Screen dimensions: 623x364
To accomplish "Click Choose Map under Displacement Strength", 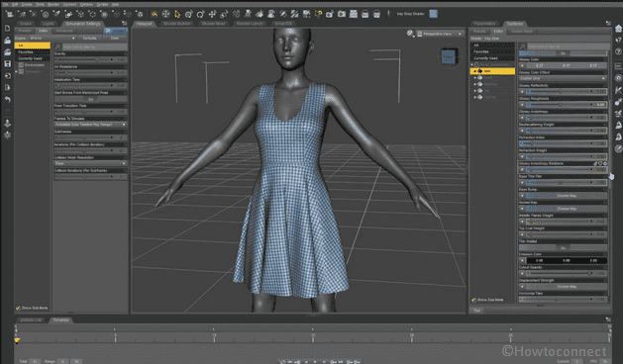I will coord(567,286).
